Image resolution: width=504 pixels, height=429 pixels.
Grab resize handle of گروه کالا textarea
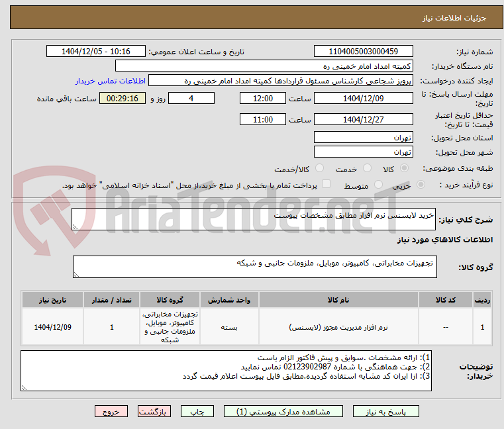[77, 275]
